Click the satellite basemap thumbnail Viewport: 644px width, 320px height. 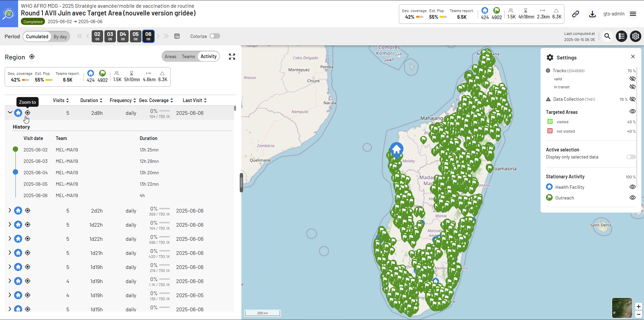point(622,308)
